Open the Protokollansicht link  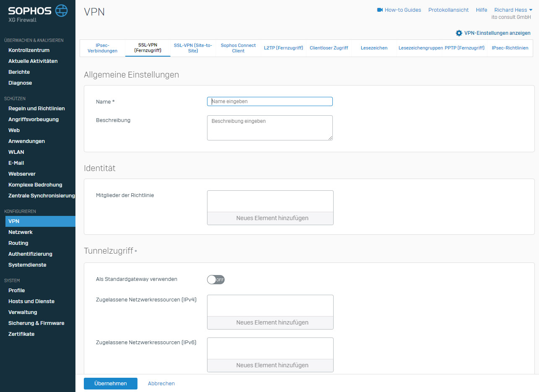(448, 10)
